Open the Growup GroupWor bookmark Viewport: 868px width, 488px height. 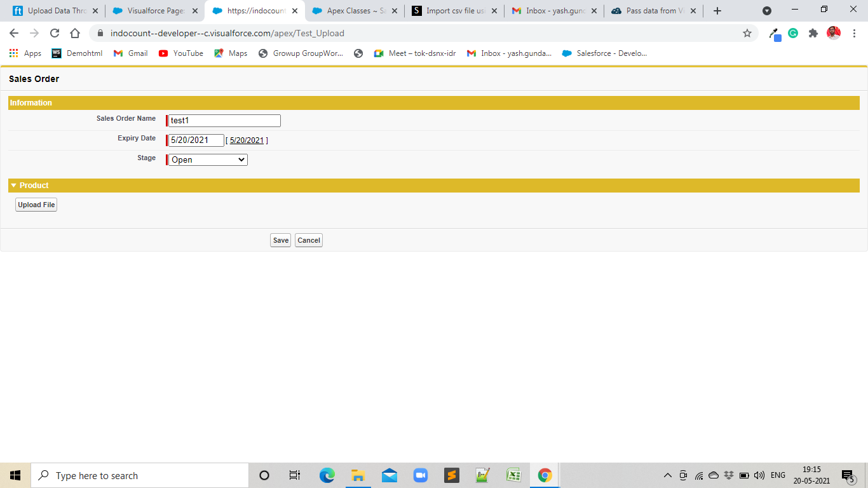(x=301, y=53)
